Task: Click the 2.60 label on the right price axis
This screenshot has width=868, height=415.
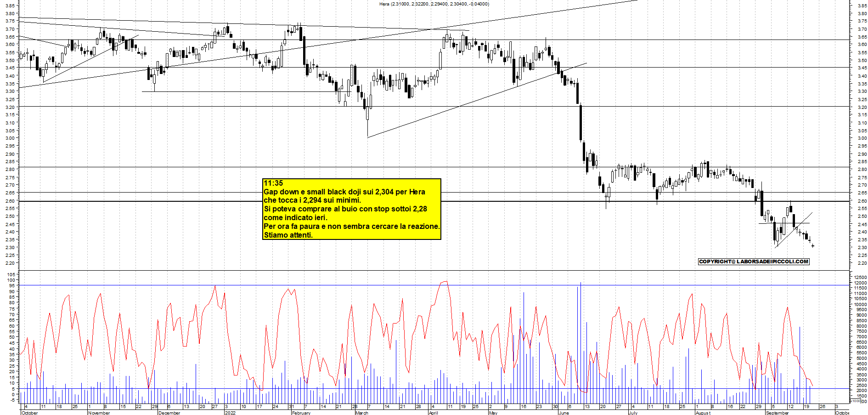Action: pos(862,201)
